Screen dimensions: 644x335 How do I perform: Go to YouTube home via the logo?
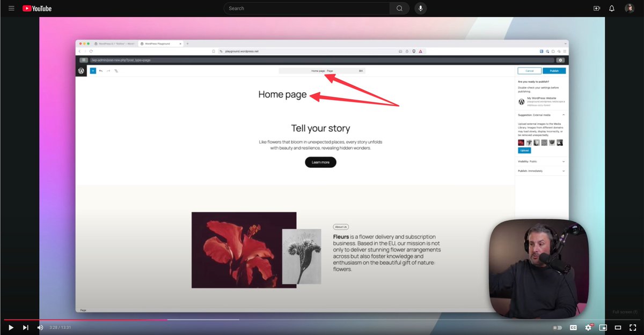[x=37, y=8]
